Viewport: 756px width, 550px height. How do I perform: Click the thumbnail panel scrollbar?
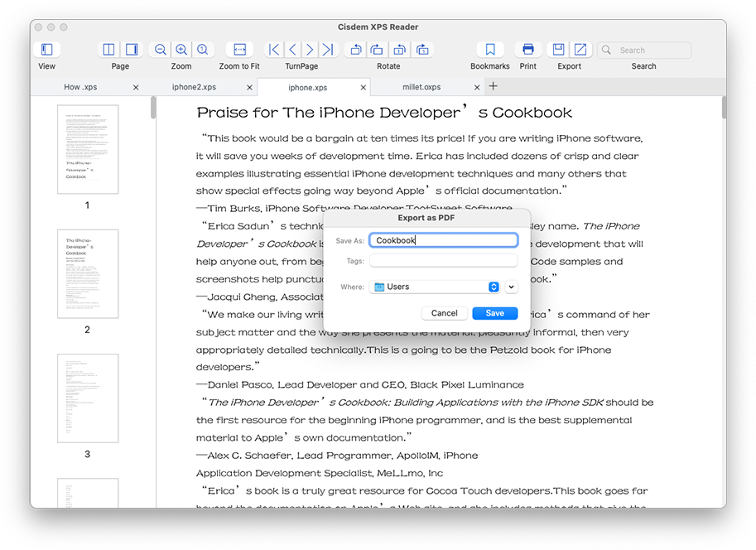click(153, 108)
